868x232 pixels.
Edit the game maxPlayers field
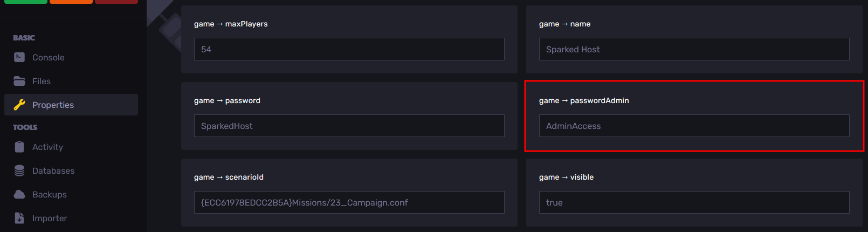coord(349,49)
